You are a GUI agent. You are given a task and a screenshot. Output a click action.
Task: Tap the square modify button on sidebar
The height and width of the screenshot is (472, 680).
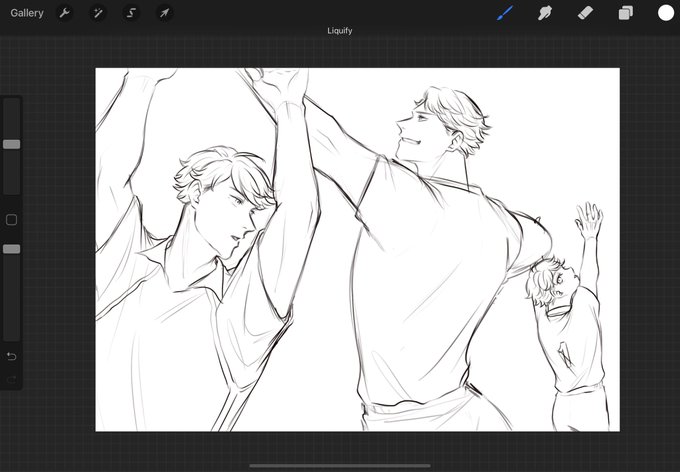coord(12,220)
